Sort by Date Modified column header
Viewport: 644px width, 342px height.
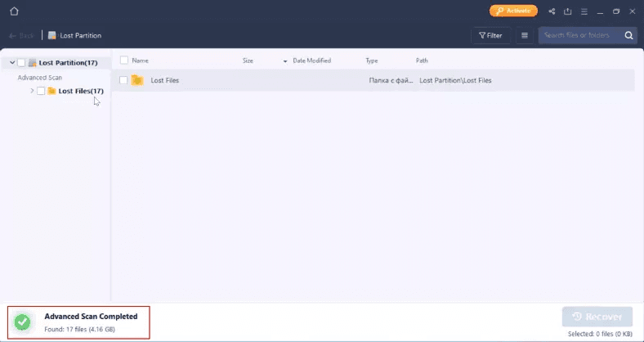[311, 61]
